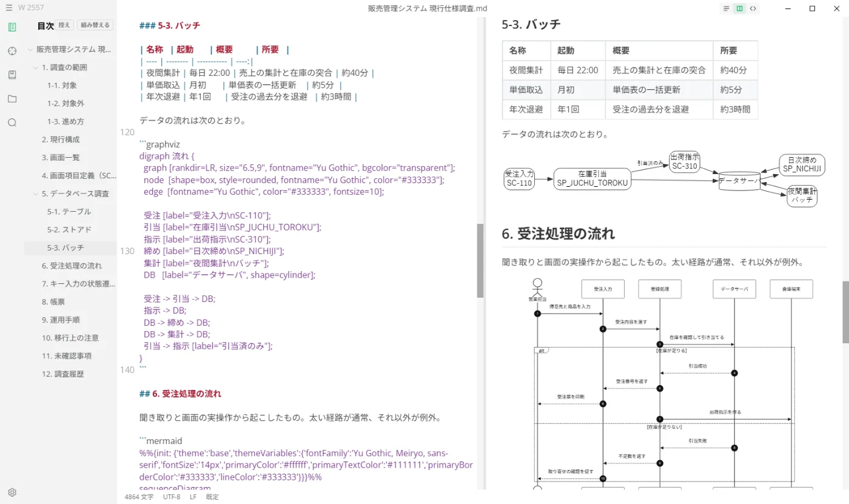The height and width of the screenshot is (504, 849).
Task: Click line number 130 in editor gutter
Action: 127,250
